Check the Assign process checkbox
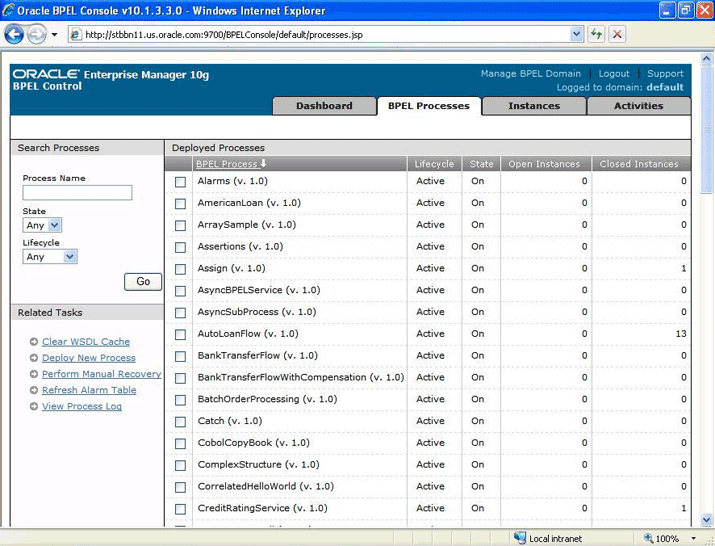The width and height of the screenshot is (715, 546). 181,269
